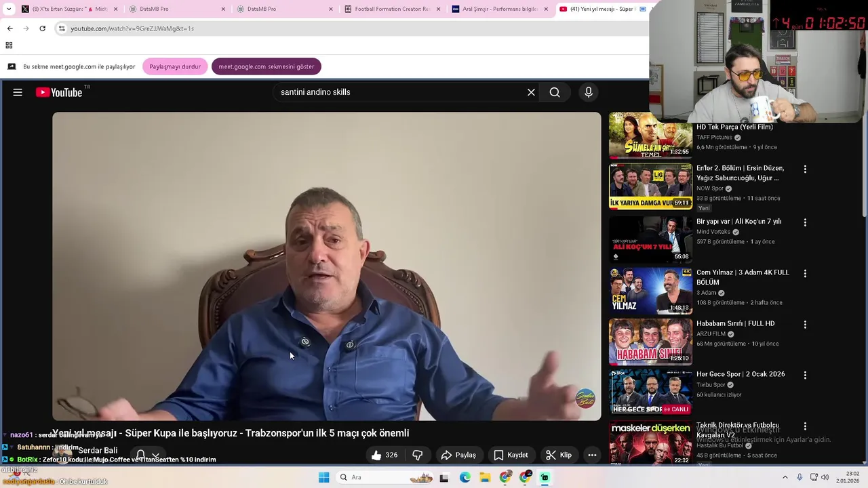Open options menu for Ali Koç'un 7 yılı video
Image resolution: width=868 pixels, height=488 pixels.
(x=805, y=222)
